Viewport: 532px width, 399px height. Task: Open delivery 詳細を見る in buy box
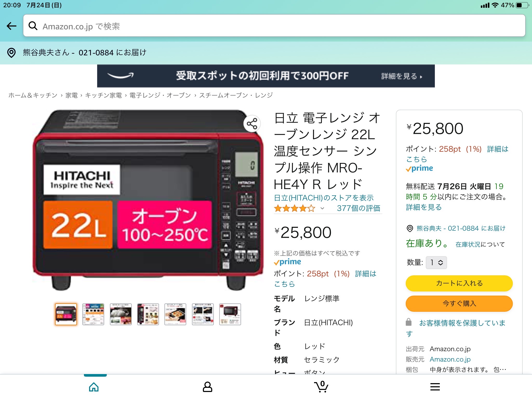point(424,207)
